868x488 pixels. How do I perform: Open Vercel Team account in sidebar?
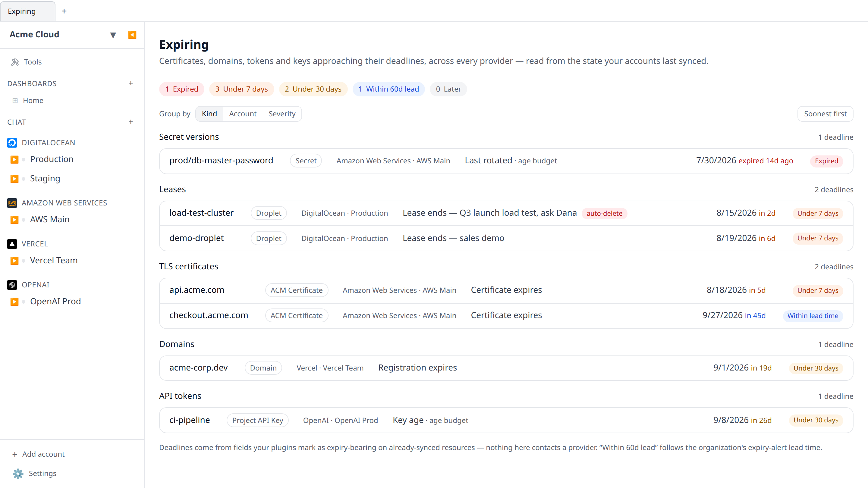[54, 260]
